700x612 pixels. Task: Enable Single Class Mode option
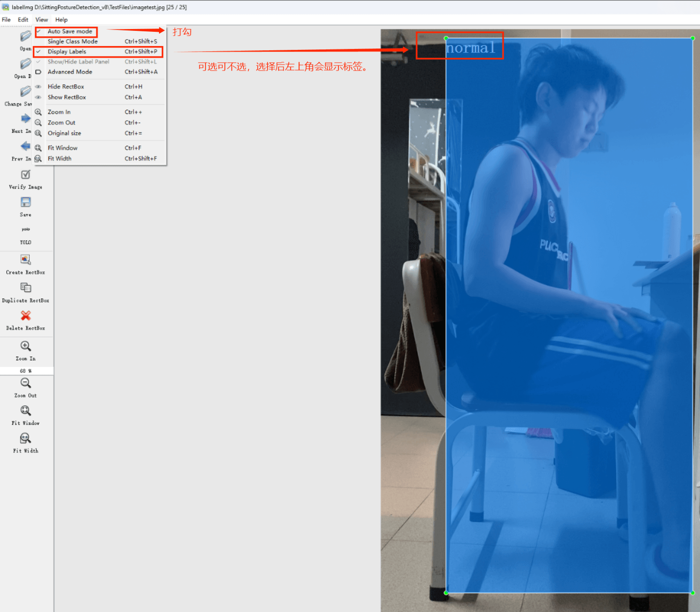coord(72,42)
